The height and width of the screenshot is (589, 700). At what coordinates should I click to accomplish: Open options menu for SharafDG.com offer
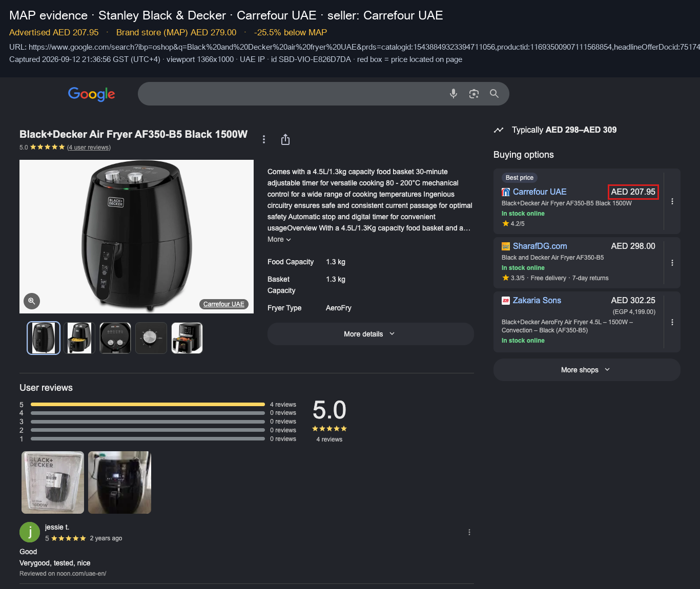tap(672, 263)
